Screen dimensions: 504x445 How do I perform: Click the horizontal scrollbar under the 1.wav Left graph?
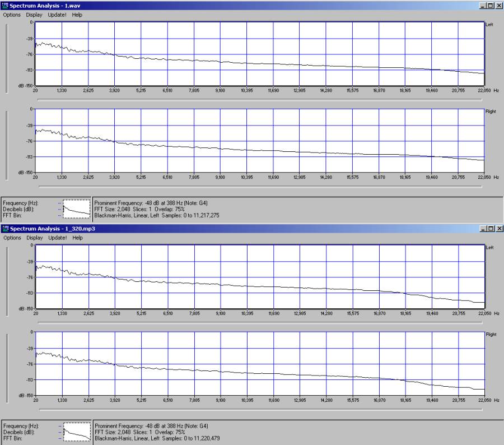pyautogui.click(x=260, y=100)
